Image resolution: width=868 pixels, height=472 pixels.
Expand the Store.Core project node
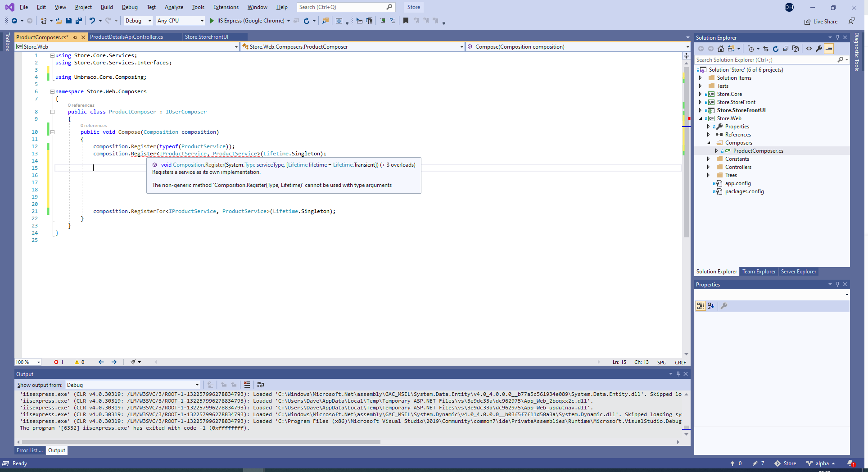pyautogui.click(x=700, y=94)
